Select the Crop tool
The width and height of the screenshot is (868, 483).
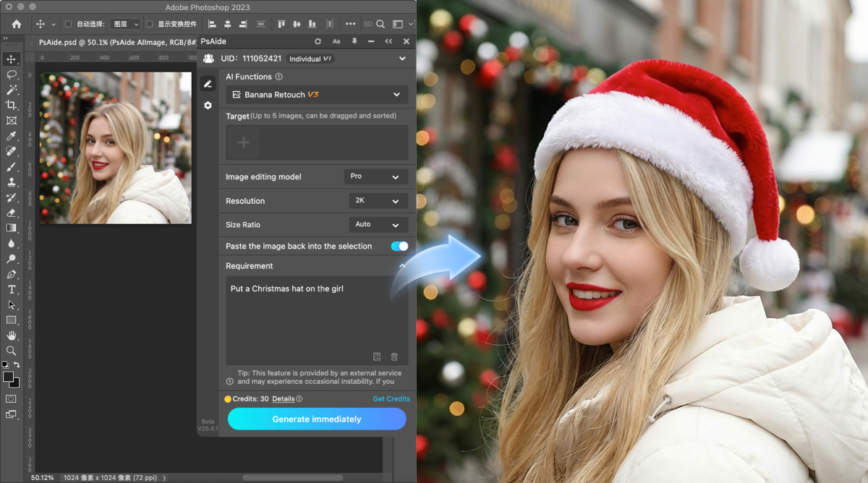pos(11,106)
